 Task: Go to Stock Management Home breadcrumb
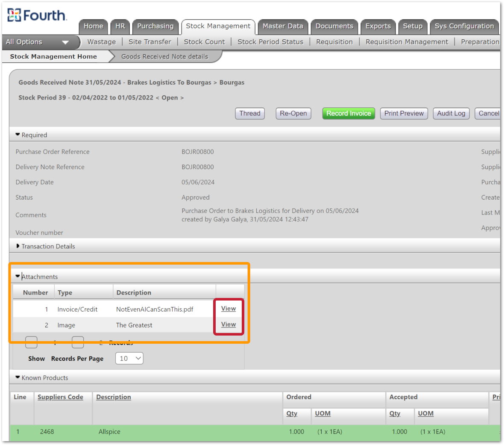(x=53, y=56)
